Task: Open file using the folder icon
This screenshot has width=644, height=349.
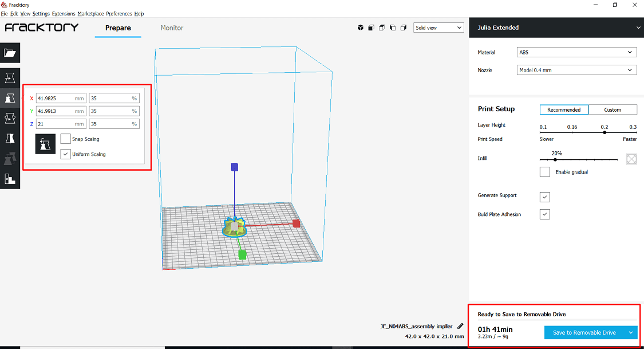Action: (10, 53)
